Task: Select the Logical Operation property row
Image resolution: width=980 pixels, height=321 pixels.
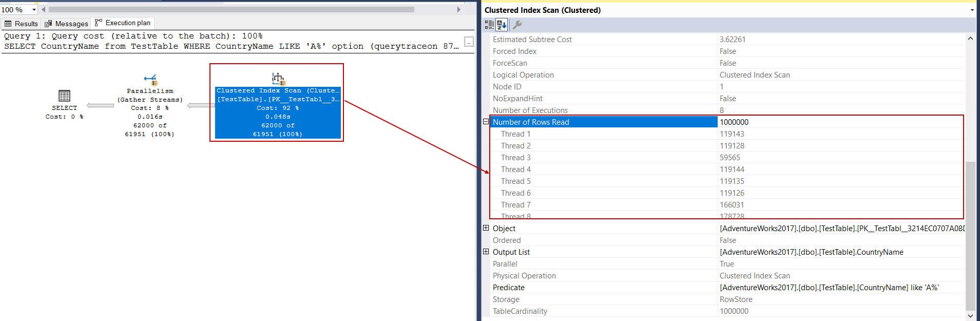Action: [x=727, y=75]
